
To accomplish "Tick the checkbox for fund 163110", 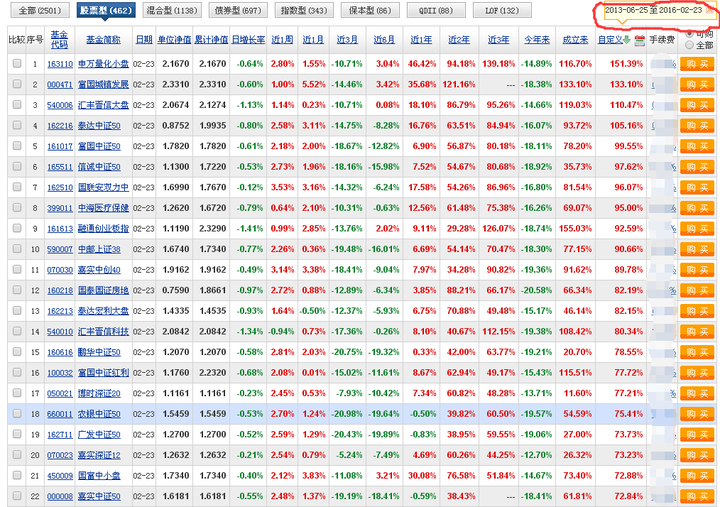I will click(17, 63).
